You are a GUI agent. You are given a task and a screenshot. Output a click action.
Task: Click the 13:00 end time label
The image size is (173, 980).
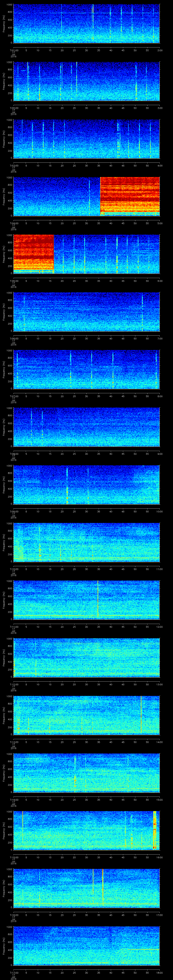[x=159, y=684]
